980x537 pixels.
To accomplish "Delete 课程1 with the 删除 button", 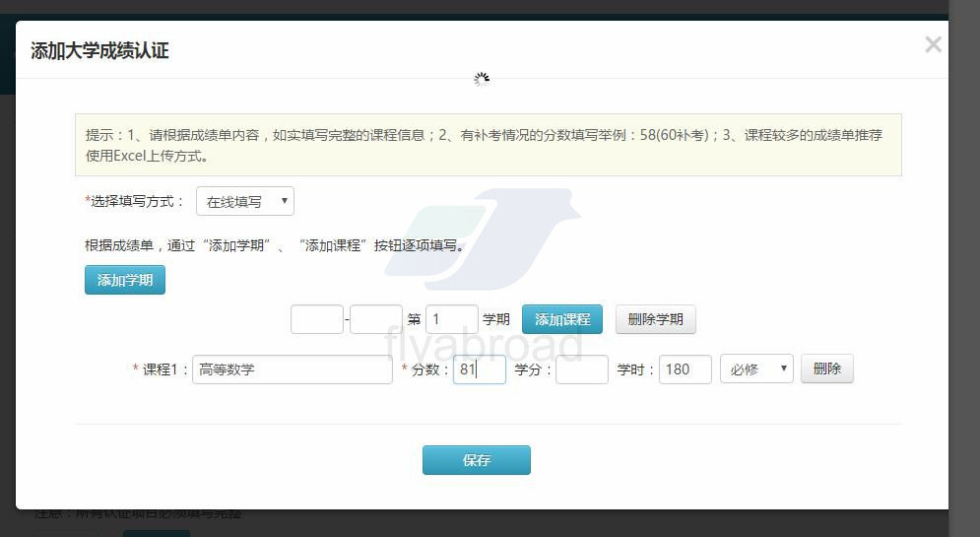I will coord(826,369).
